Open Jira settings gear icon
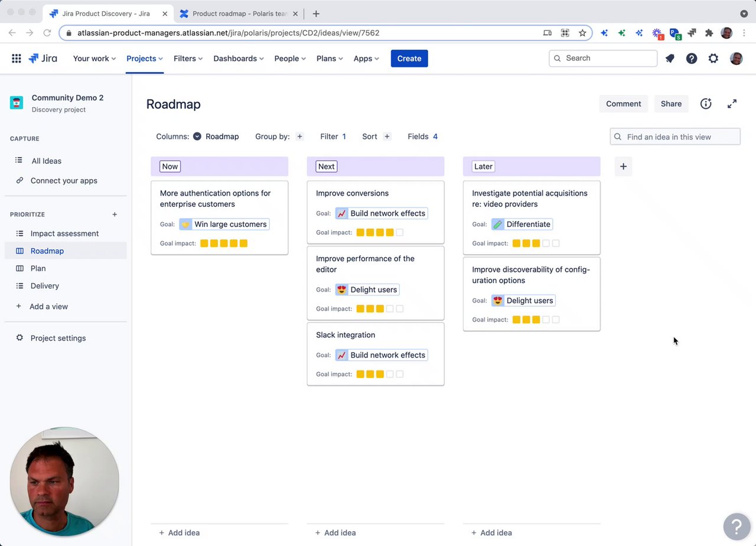The width and height of the screenshot is (756, 546). 713,58
